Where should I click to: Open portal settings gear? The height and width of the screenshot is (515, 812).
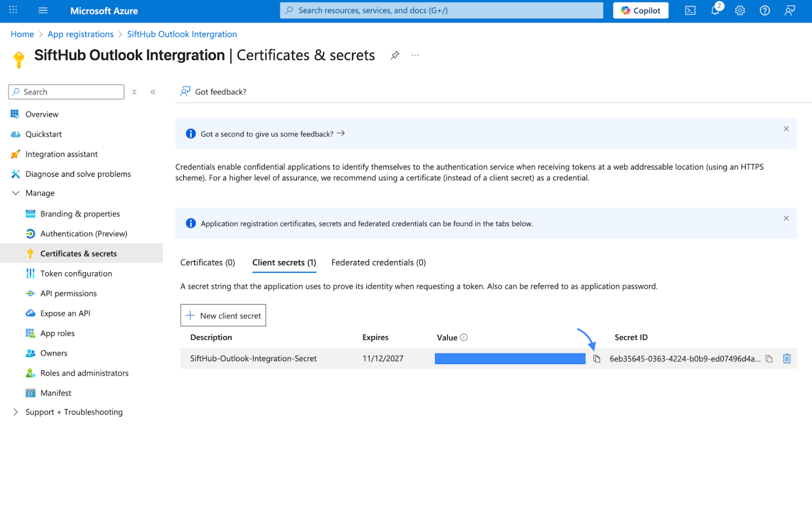[x=740, y=11]
